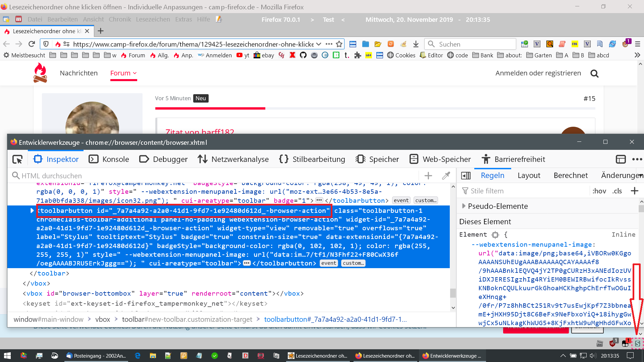Toggle the sidebar pane collapse button
The image size is (644, 362).
click(466, 176)
